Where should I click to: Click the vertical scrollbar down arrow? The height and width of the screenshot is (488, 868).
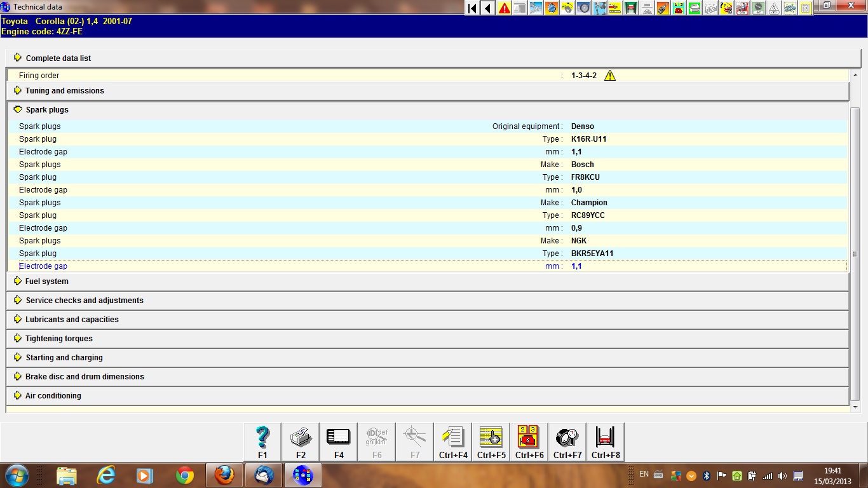(855, 407)
